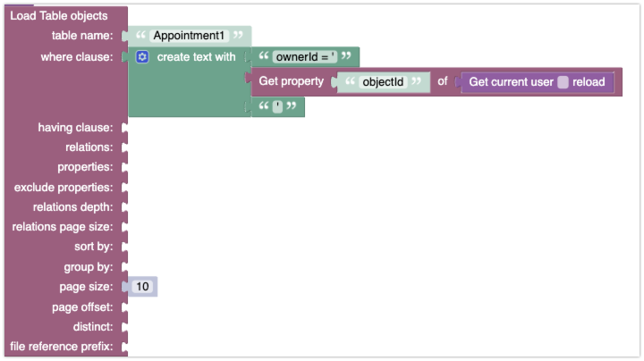Image resolution: width=644 pixels, height=361 pixels.
Task: Click the page offset input socket
Action: [125, 307]
